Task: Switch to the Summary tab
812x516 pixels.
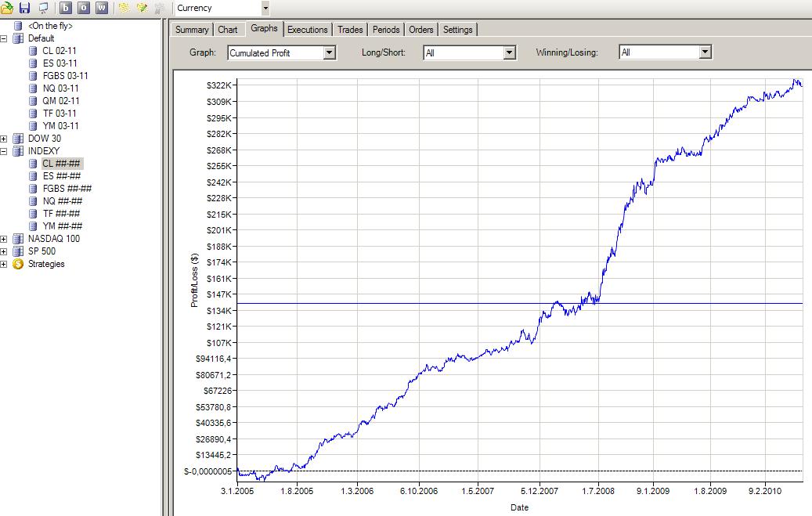Action: point(192,30)
